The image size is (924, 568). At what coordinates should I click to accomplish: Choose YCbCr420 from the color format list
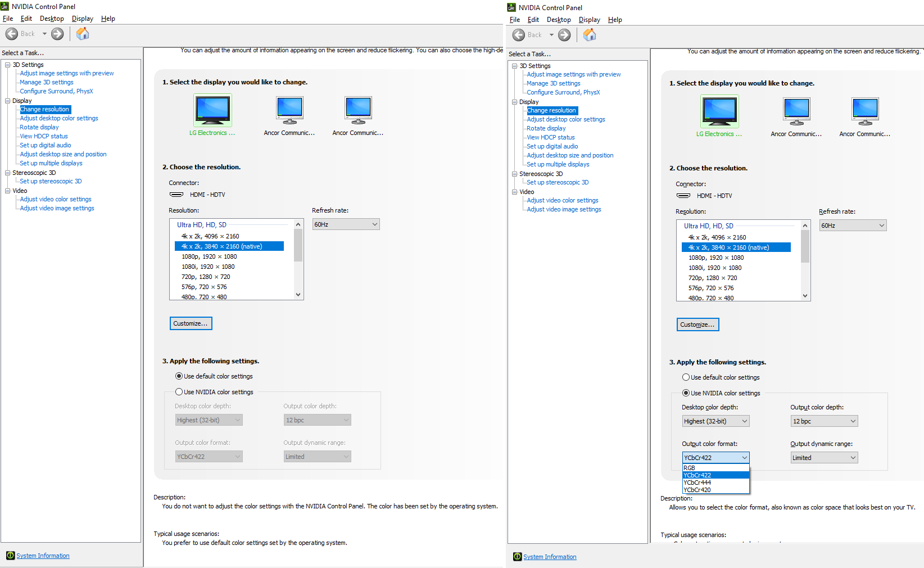716,490
